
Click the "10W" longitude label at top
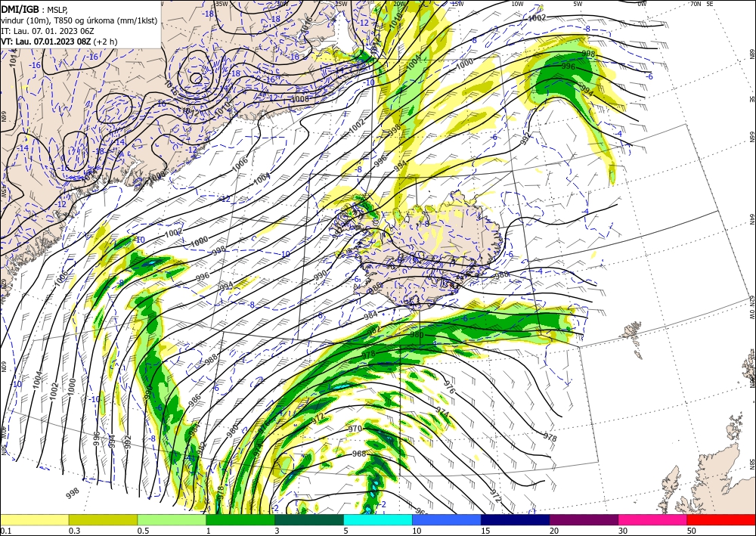517,3
